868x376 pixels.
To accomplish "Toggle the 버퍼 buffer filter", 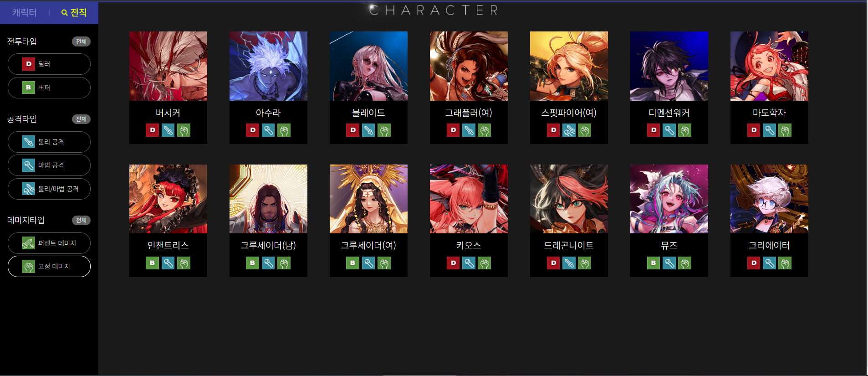I will (x=49, y=88).
